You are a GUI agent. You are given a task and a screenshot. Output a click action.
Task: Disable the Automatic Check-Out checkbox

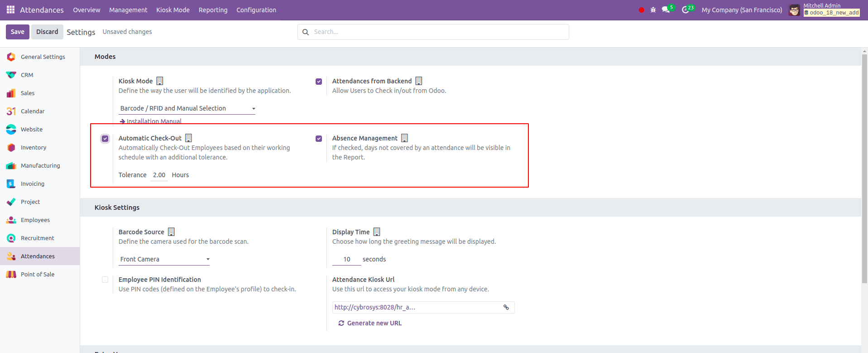(x=105, y=139)
